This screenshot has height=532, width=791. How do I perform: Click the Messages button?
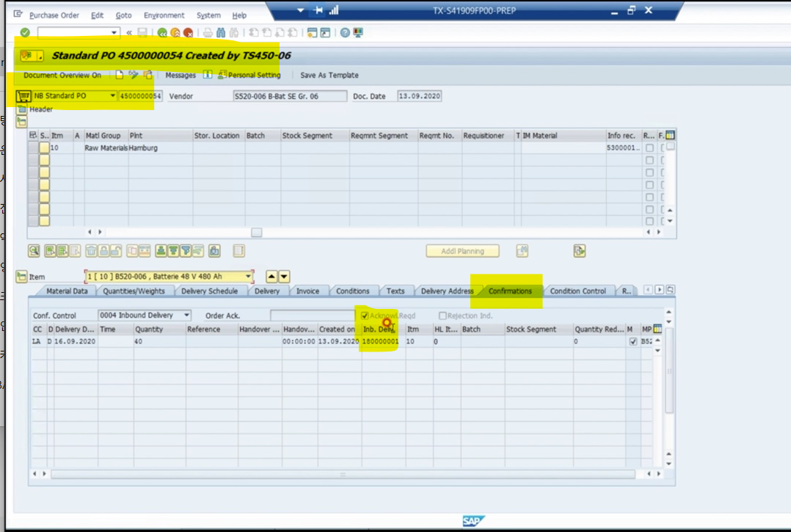pos(180,75)
